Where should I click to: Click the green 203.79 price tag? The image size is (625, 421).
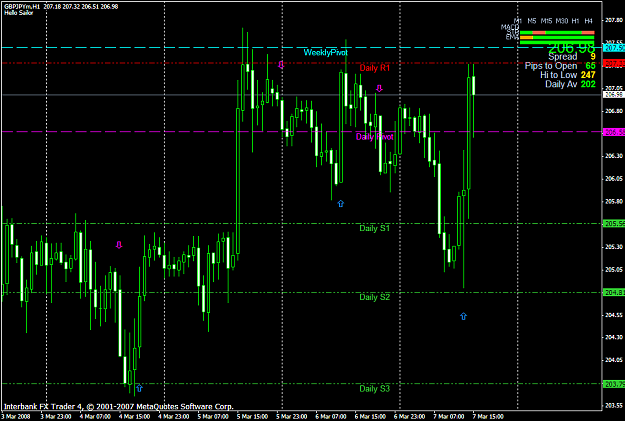tap(614, 384)
